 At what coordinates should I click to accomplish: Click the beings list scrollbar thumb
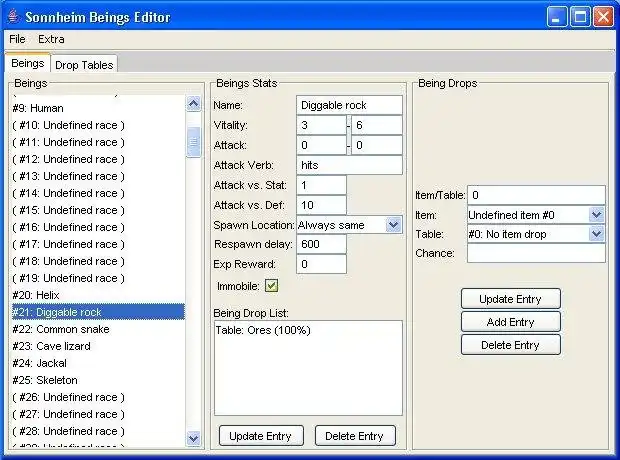tap(193, 142)
